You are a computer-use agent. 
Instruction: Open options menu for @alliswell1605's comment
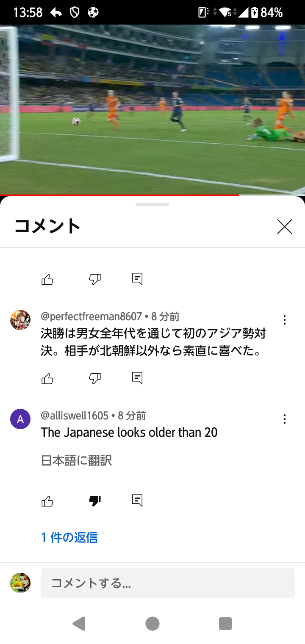click(285, 419)
